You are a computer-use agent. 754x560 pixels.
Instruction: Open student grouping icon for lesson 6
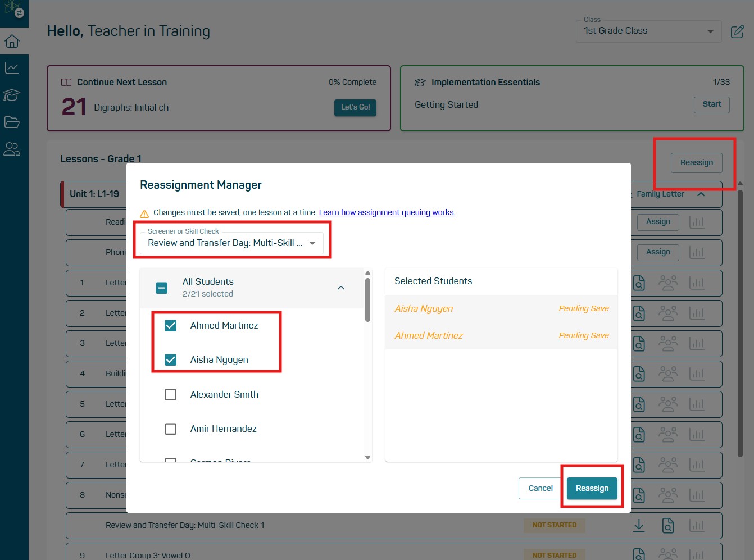[668, 434]
